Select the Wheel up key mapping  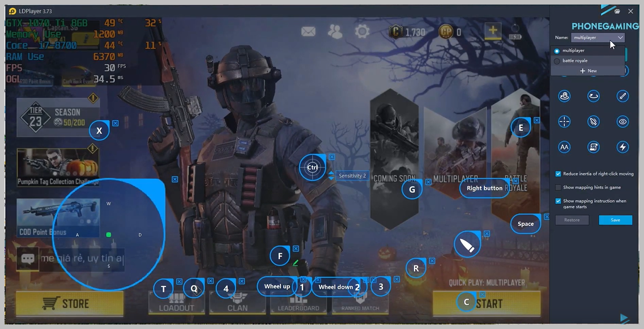(x=277, y=287)
